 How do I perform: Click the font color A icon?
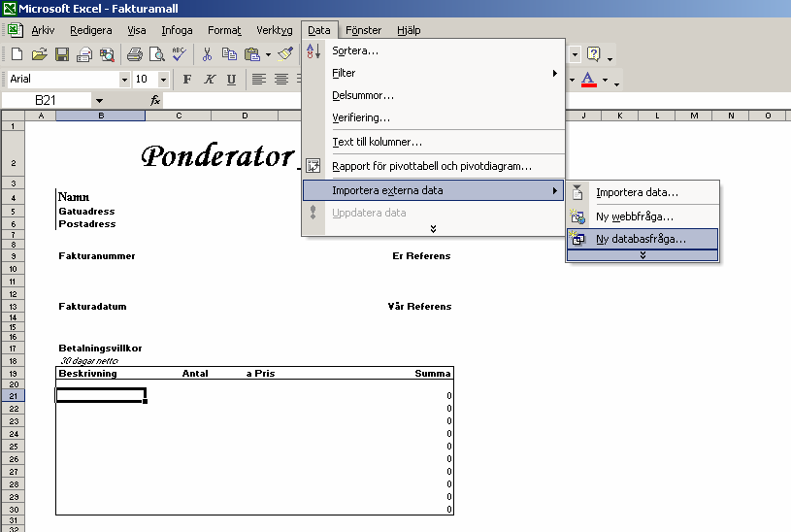point(589,80)
